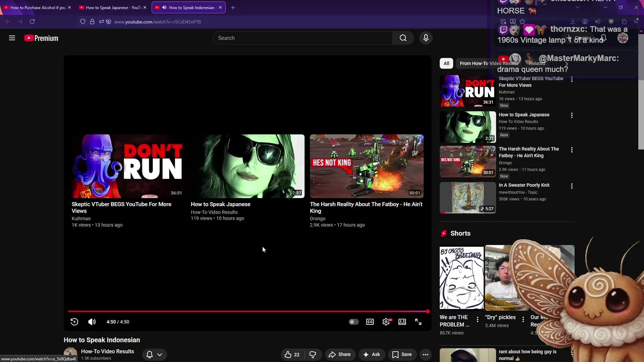
Task: Enter fullscreen mode in player
Action: [418, 322]
